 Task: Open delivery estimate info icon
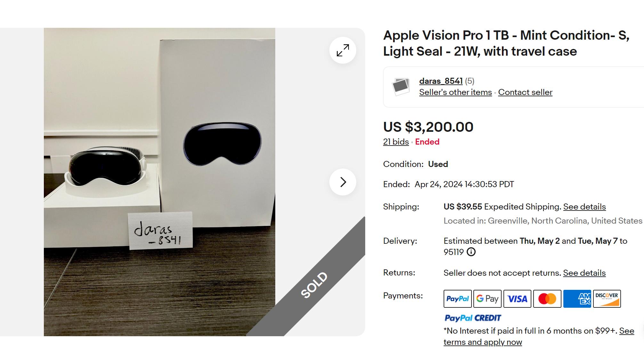(x=471, y=252)
